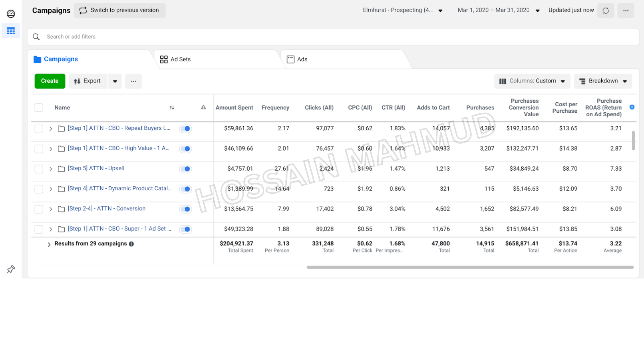Screen dimensions: 644x362
Task: Click the blue add column plus icon
Action: coord(632,107)
